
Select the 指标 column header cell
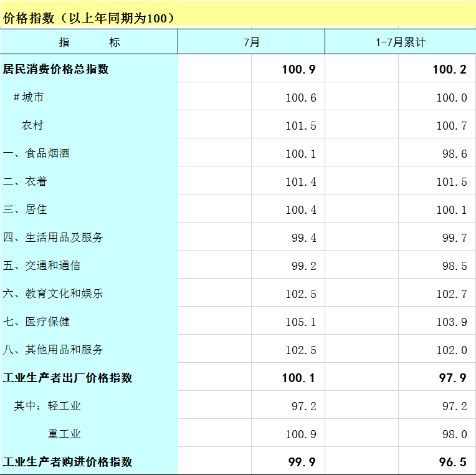click(89, 42)
